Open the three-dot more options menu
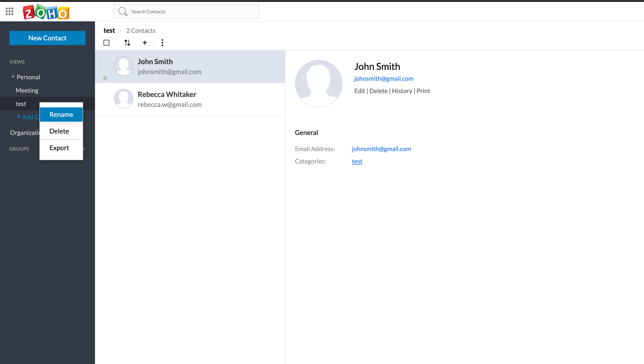 [x=162, y=43]
